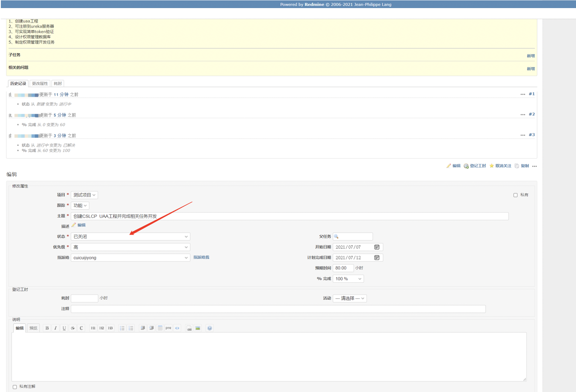The width and height of the screenshot is (576, 392).
Task: Insert preformatted text with pre button
Action: 168,328
